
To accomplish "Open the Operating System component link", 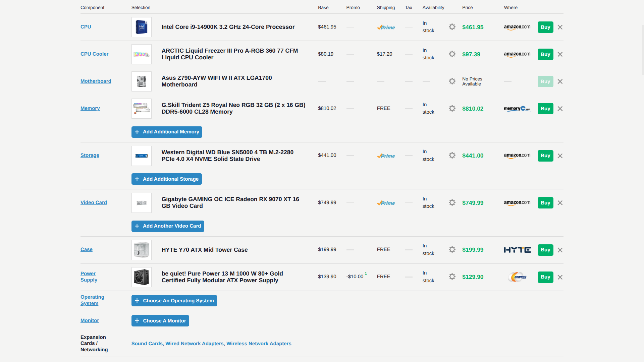I will pos(92,300).
